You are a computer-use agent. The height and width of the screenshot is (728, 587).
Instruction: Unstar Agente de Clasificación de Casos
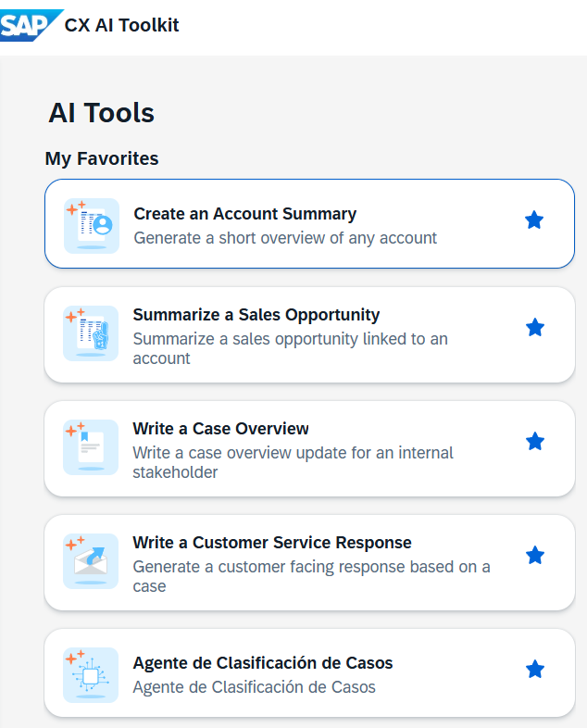point(534,669)
